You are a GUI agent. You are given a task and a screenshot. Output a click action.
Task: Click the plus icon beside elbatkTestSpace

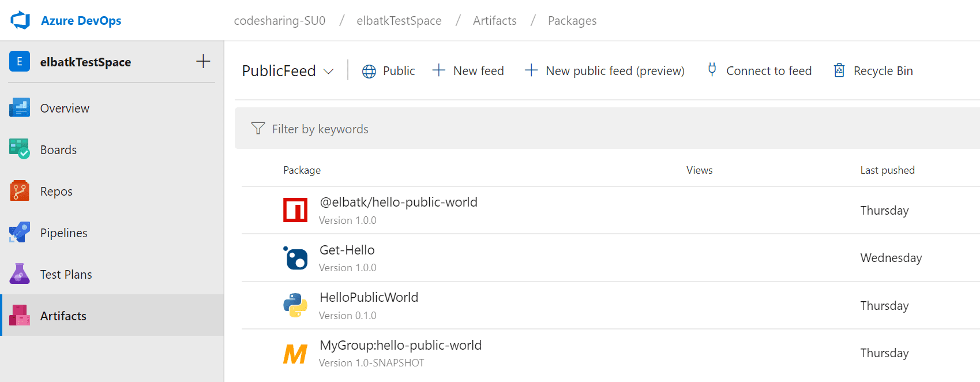pos(203,62)
